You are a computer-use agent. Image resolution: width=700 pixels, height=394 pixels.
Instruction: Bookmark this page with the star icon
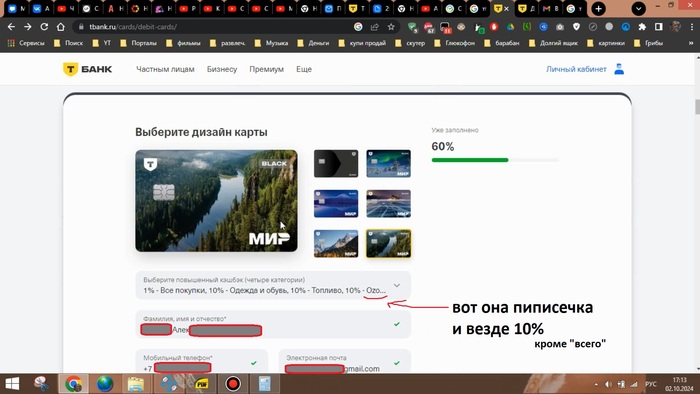click(391, 27)
